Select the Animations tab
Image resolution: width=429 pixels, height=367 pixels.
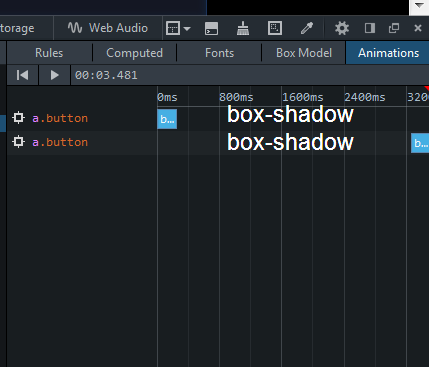pos(388,53)
